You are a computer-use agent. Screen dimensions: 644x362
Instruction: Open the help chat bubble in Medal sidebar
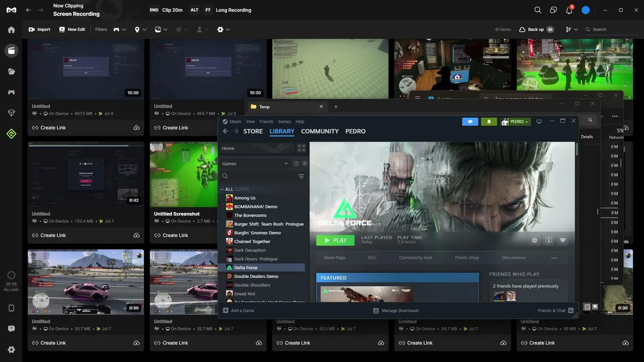(x=11, y=329)
